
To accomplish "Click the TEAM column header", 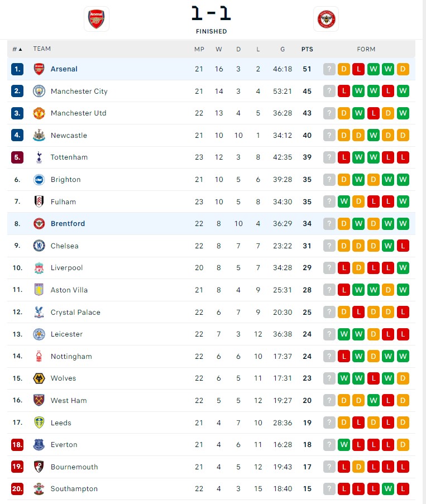I will [42, 49].
